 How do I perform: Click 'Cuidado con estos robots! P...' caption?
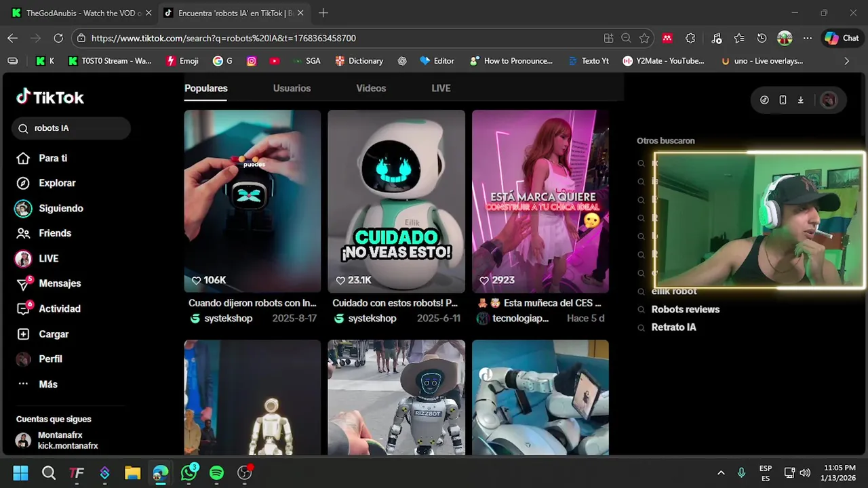point(395,303)
